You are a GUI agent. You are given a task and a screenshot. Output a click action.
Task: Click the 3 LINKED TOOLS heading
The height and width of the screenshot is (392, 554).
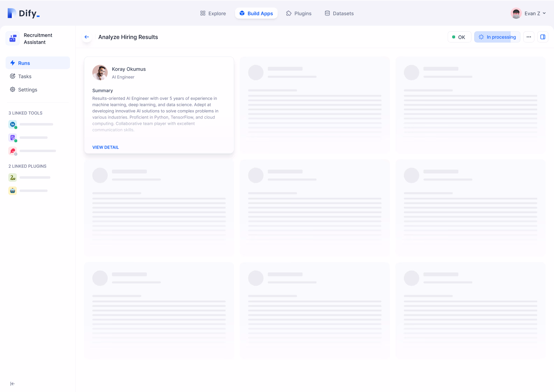(25, 113)
